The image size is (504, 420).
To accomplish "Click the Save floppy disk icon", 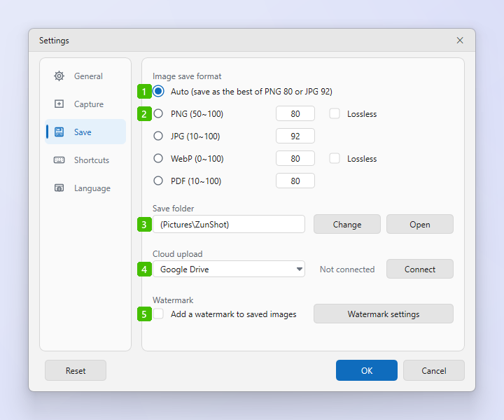I will pos(59,132).
